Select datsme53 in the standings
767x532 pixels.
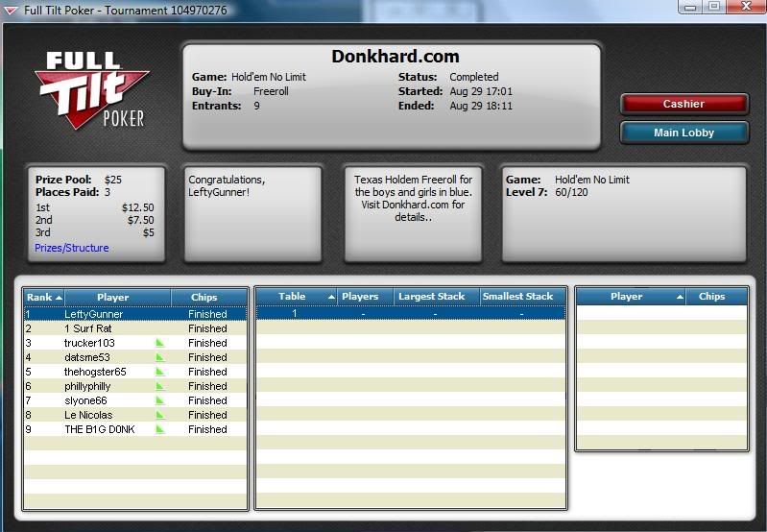pos(135,357)
